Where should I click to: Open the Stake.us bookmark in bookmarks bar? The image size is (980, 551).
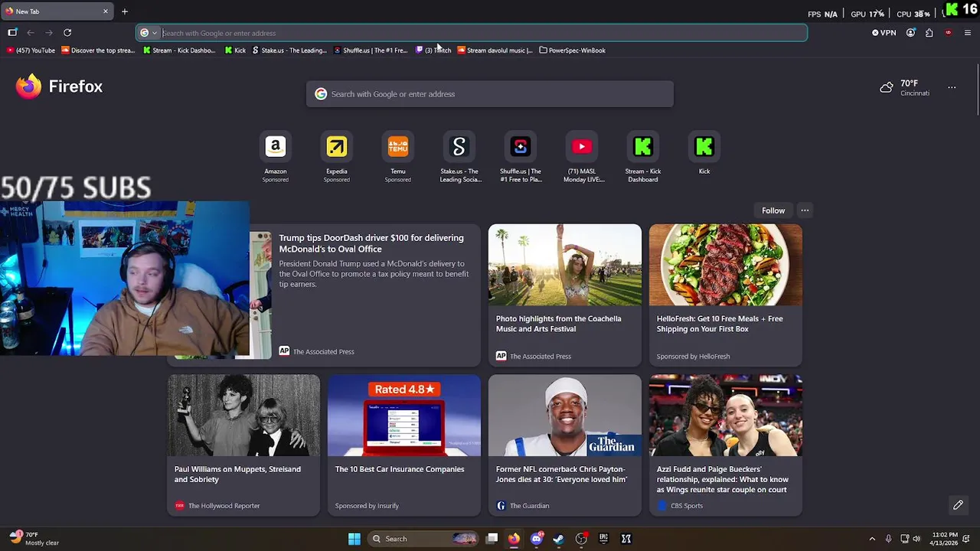289,51
